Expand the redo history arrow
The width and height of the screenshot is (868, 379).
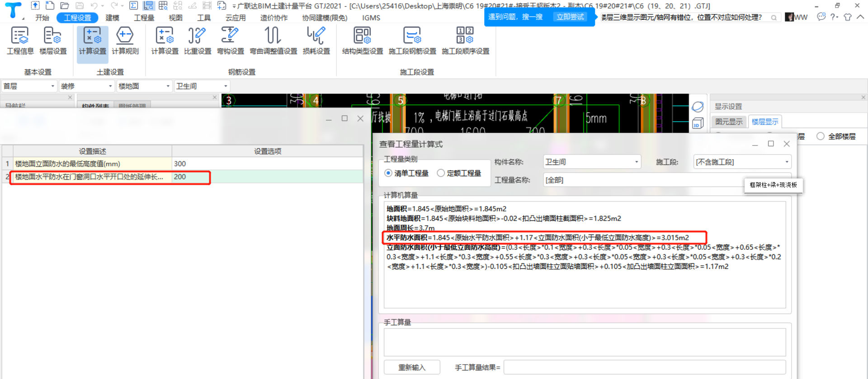(123, 6)
